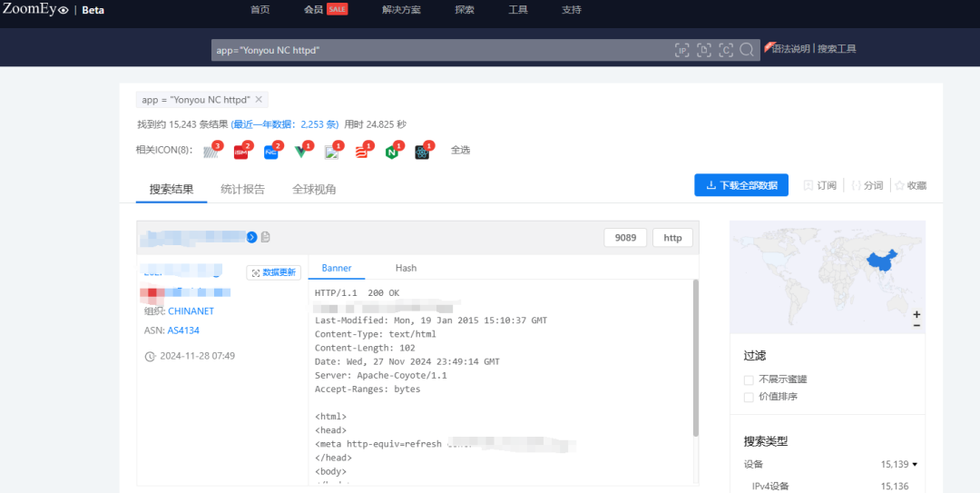Image resolution: width=980 pixels, height=493 pixels.
Task: Open the 解决方案 navigation item
Action: coord(401,9)
